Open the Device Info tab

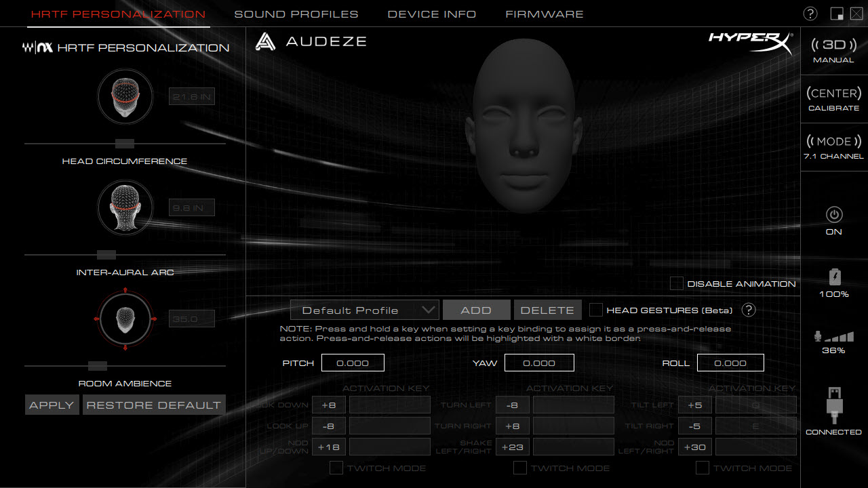click(432, 14)
